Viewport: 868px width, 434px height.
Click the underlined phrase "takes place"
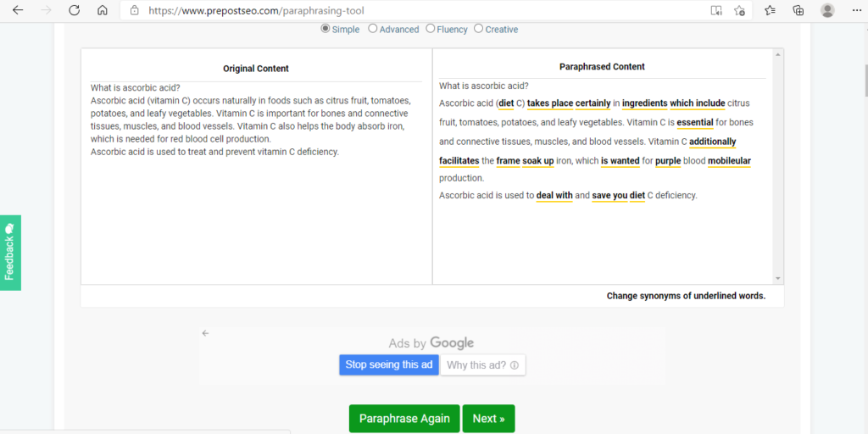click(549, 103)
